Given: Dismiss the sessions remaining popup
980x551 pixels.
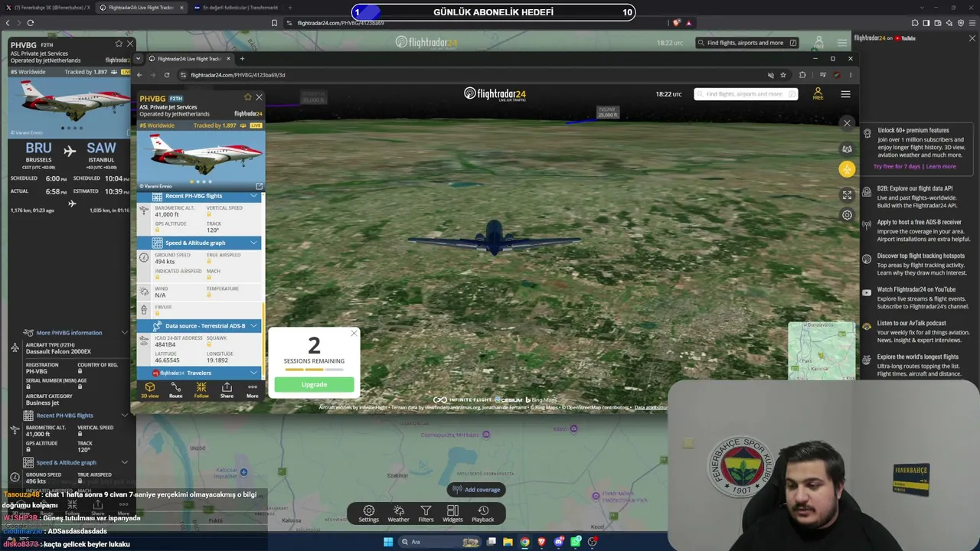Looking at the screenshot, I should [x=354, y=333].
